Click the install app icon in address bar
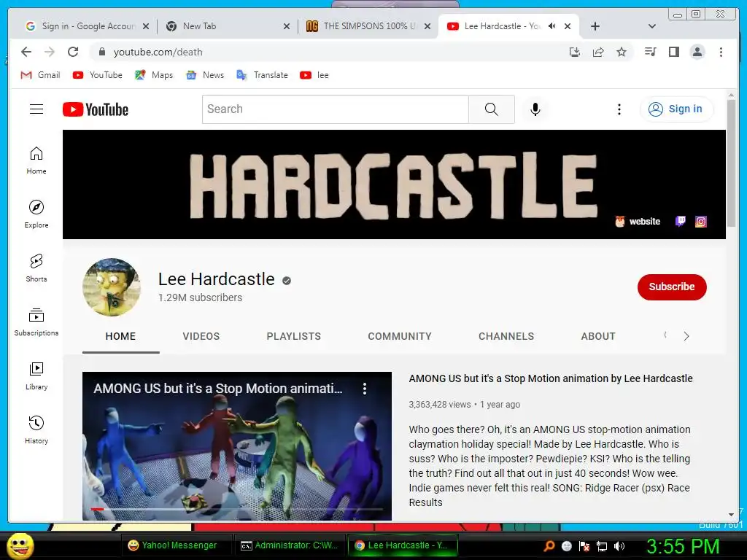747x560 pixels. [x=575, y=52]
